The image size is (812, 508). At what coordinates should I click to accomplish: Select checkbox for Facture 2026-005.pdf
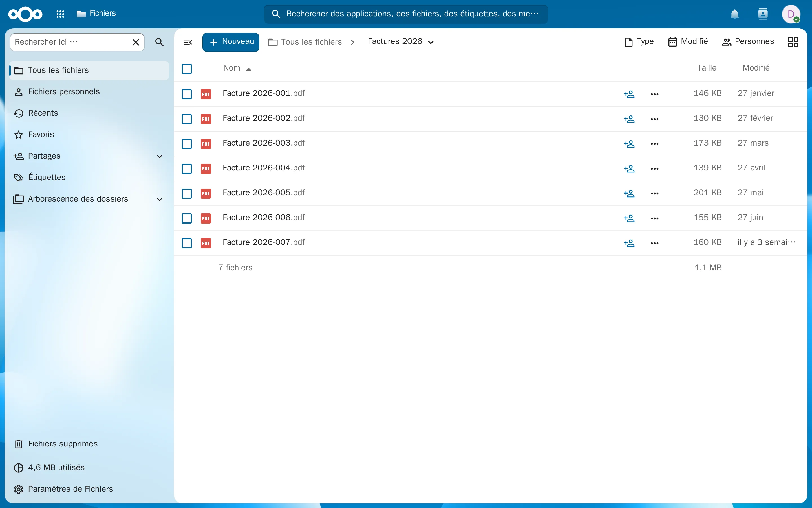pyautogui.click(x=187, y=194)
